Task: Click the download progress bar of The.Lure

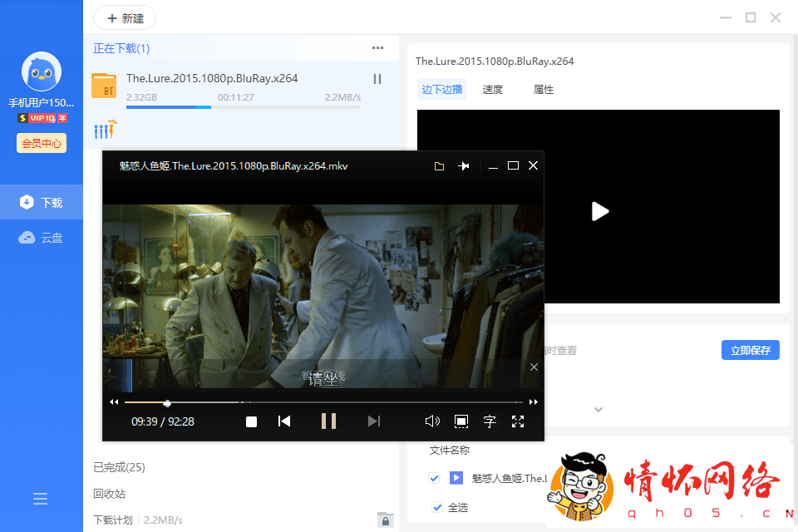Action: [x=244, y=107]
